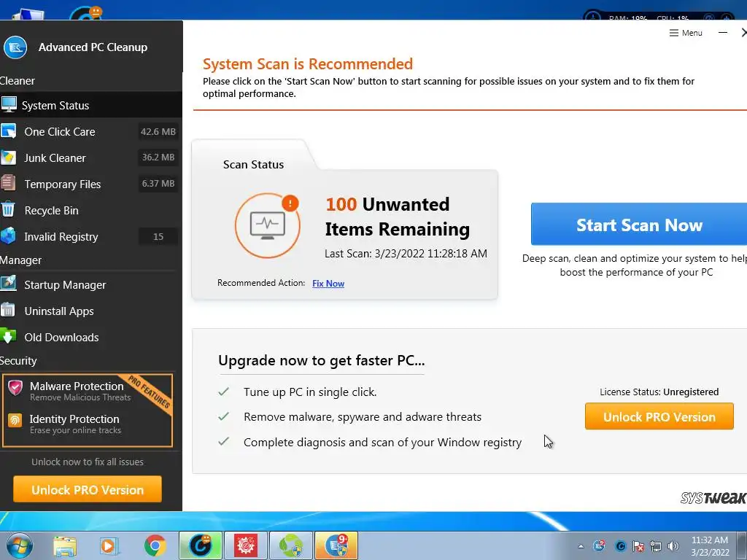Click the taskbar icon with 9+ badge
Viewport: 747px width, 560px height.
[x=336, y=545]
